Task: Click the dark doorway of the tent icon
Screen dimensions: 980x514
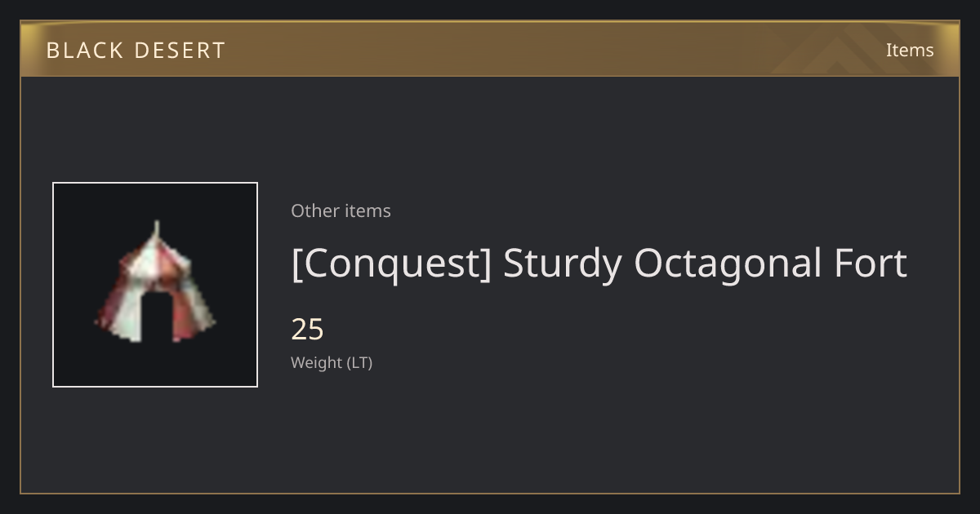Action: pyautogui.click(x=155, y=317)
